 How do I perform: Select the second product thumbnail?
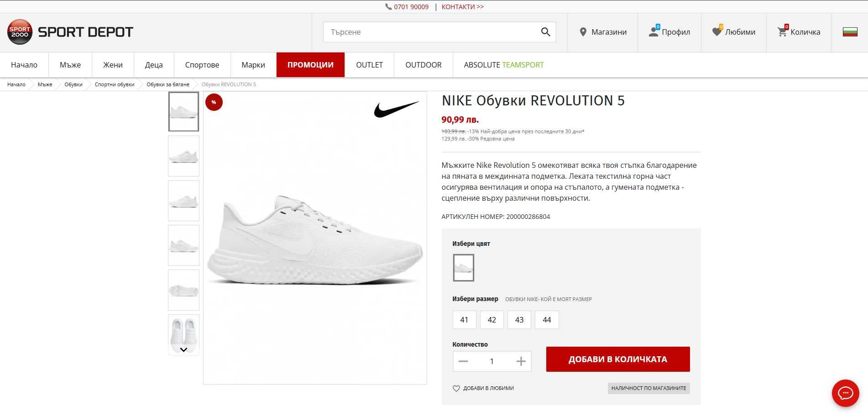[183, 156]
